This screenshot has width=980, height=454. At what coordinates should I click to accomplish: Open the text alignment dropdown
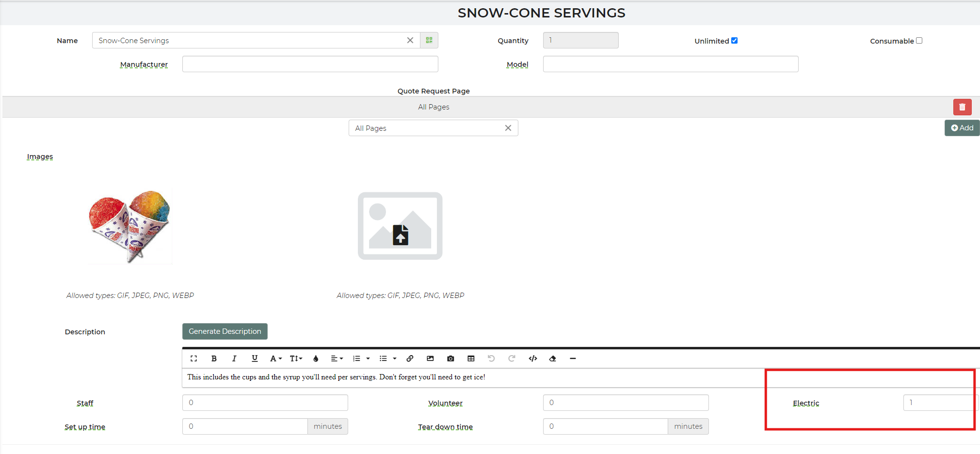click(x=337, y=359)
